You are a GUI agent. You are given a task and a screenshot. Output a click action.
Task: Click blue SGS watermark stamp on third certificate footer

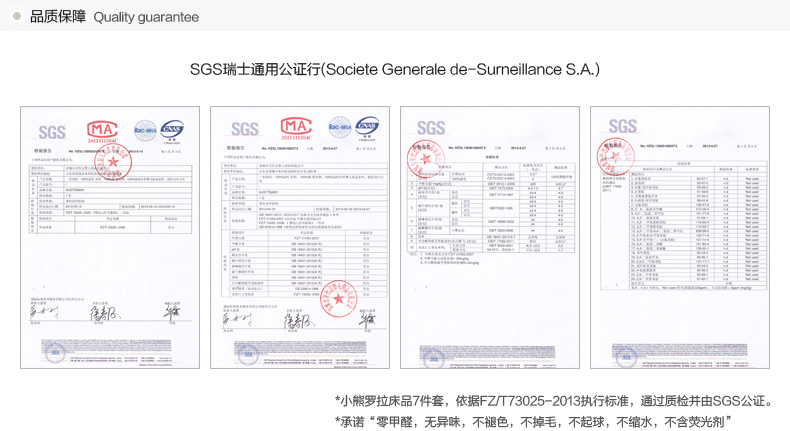(434, 359)
